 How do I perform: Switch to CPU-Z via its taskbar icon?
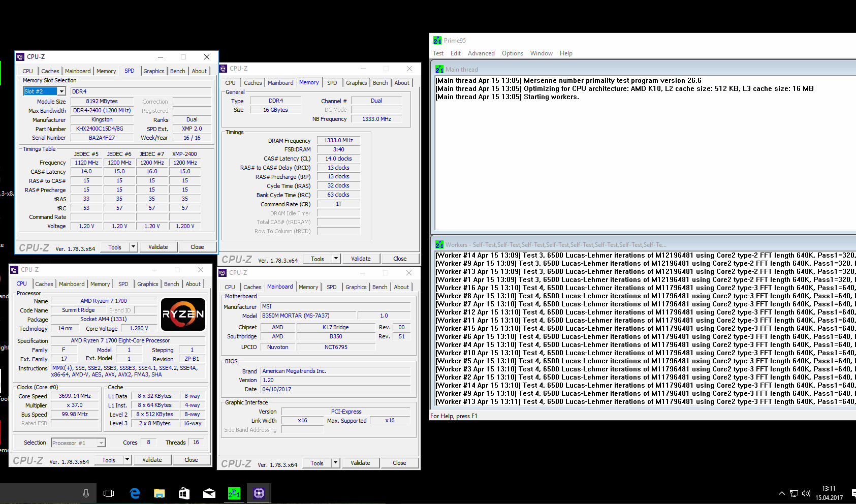coord(259,493)
